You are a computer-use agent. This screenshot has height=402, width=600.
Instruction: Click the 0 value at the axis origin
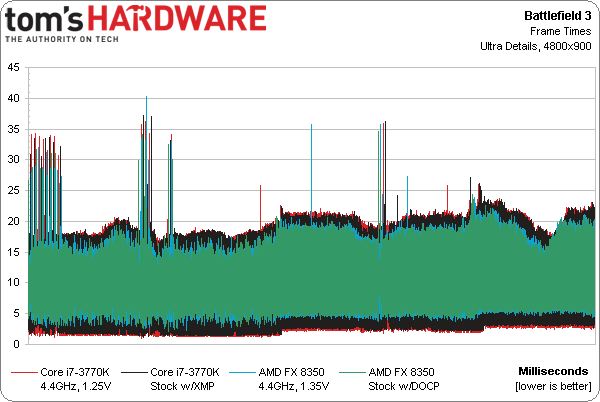(16, 344)
